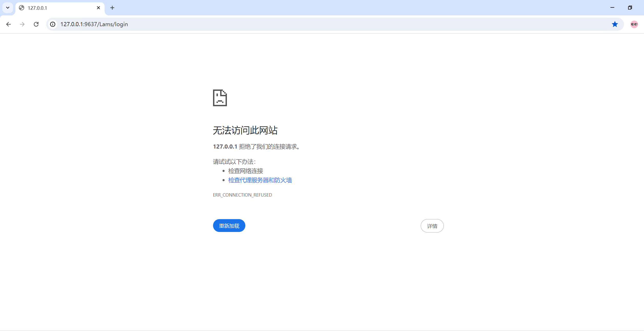The width and height of the screenshot is (644, 331).
Task: Close the 127.0.0.1 tab
Action: [98, 8]
